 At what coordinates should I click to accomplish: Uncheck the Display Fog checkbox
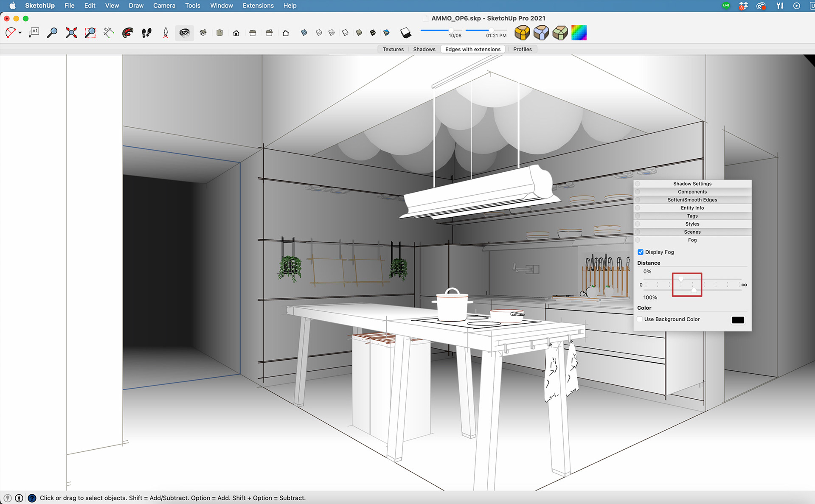coord(641,252)
